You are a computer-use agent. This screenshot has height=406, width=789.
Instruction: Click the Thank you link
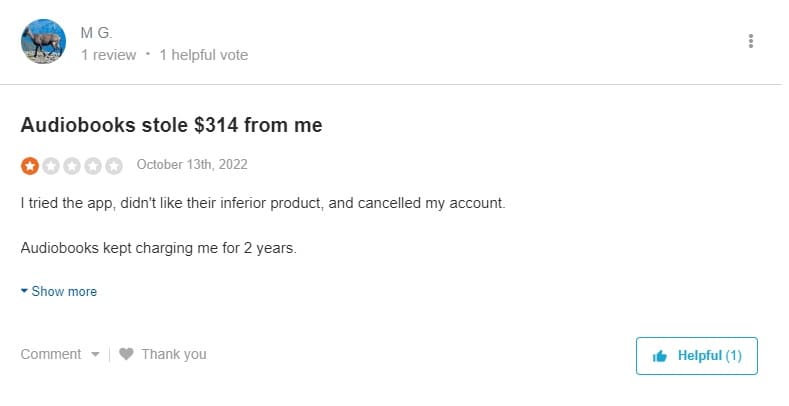pyautogui.click(x=173, y=354)
